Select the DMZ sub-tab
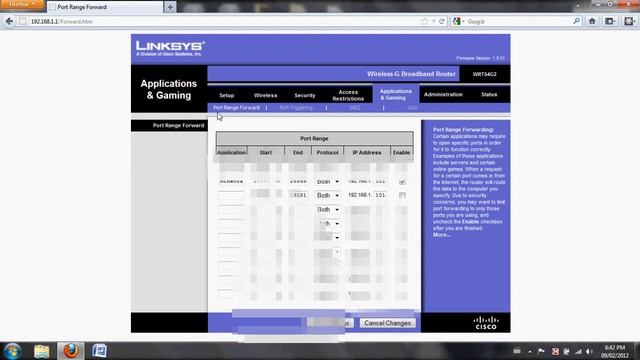 (355, 108)
